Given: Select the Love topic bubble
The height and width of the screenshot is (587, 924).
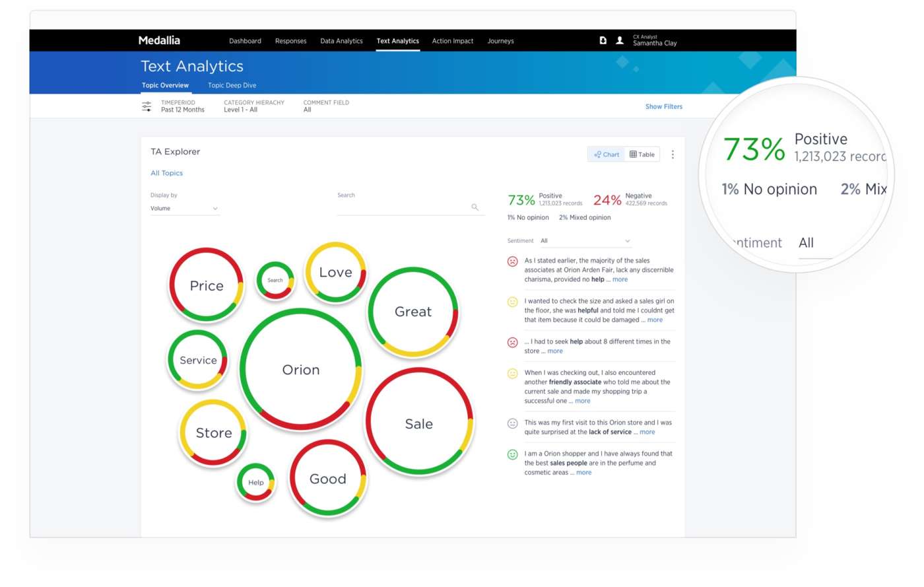Looking at the screenshot, I should click(x=335, y=272).
